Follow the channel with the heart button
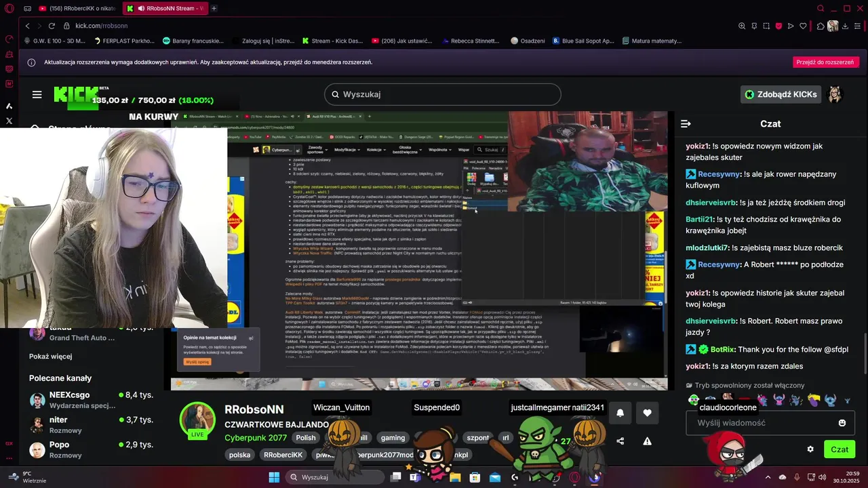Viewport: 868px width, 488px height. pyautogui.click(x=647, y=413)
